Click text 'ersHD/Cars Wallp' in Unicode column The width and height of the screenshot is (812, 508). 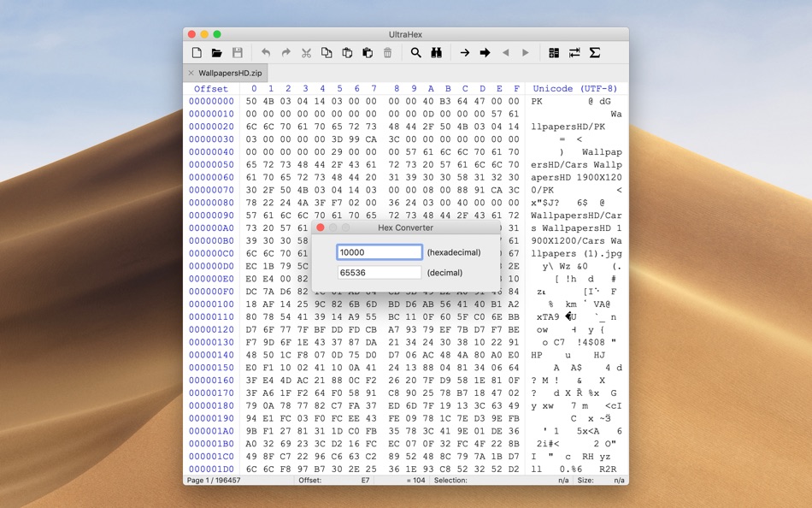[x=576, y=165]
